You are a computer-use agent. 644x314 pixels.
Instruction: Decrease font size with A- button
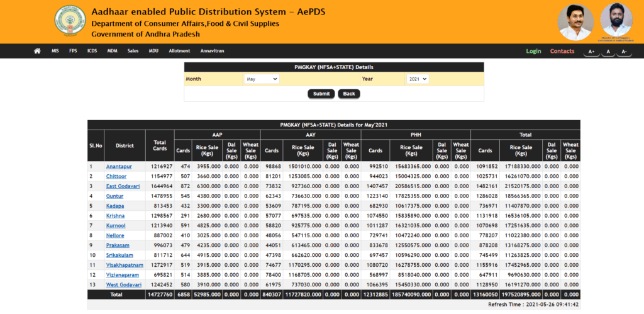[624, 52]
